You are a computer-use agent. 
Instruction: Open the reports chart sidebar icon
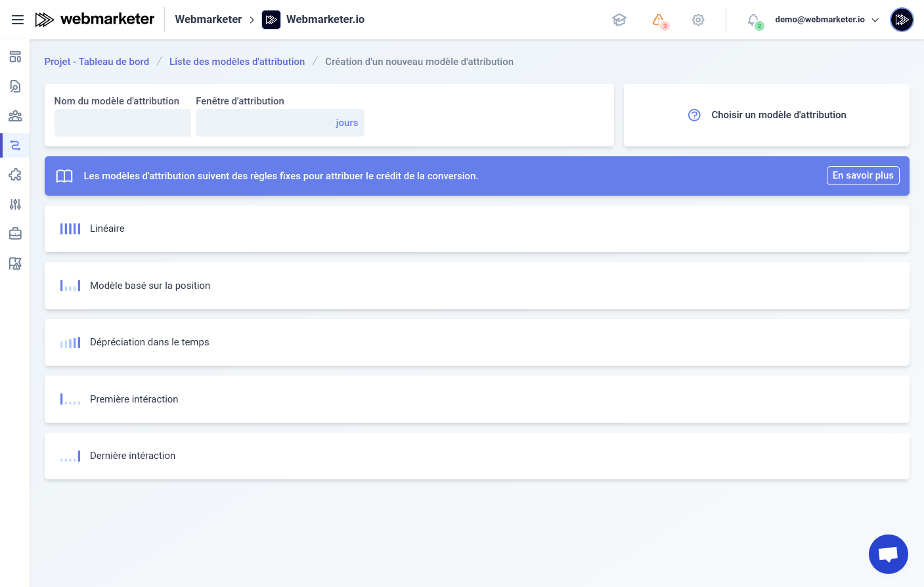pyautogui.click(x=15, y=263)
